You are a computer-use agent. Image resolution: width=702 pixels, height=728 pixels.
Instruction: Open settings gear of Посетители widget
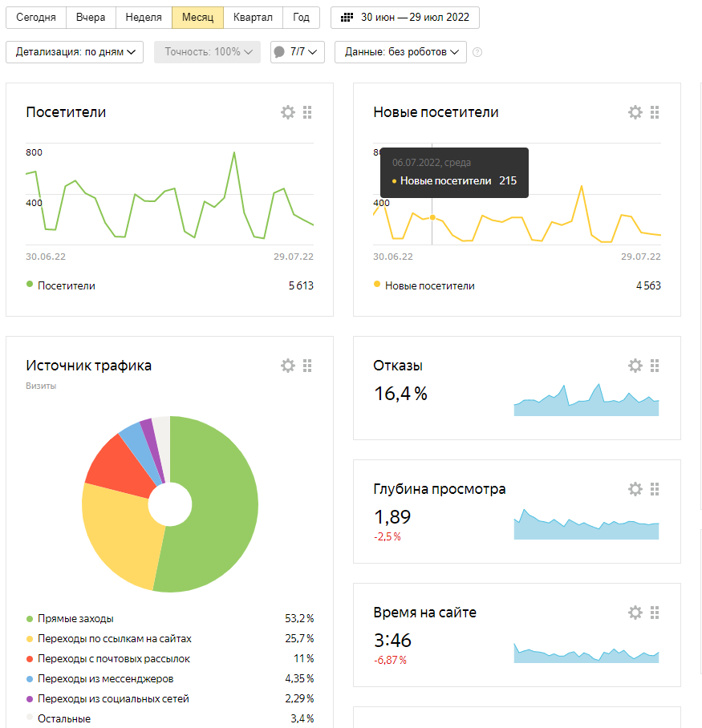click(x=288, y=112)
